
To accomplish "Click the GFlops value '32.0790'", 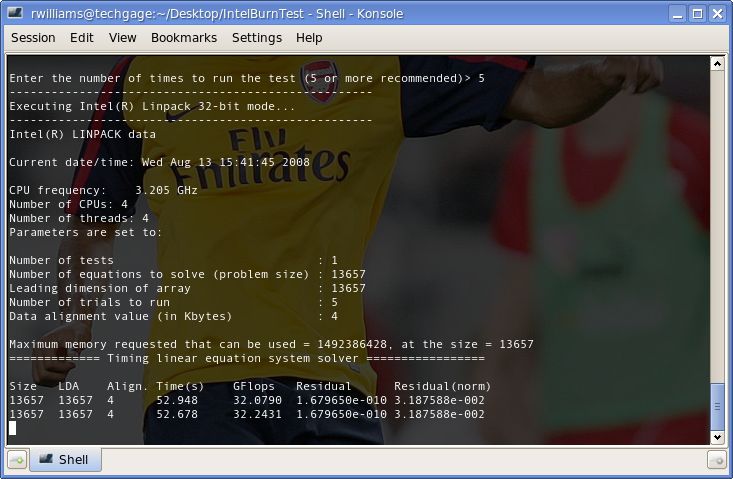I will pyautogui.click(x=258, y=400).
